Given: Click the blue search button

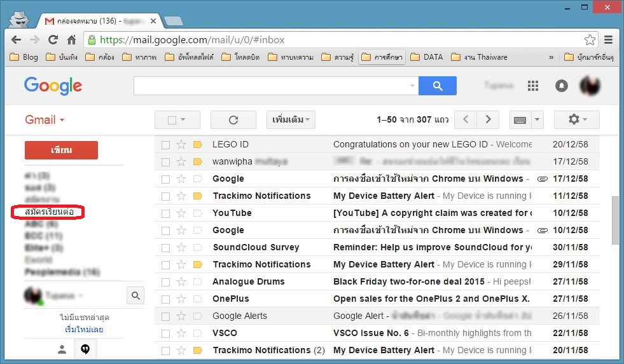Looking at the screenshot, I should (438, 86).
